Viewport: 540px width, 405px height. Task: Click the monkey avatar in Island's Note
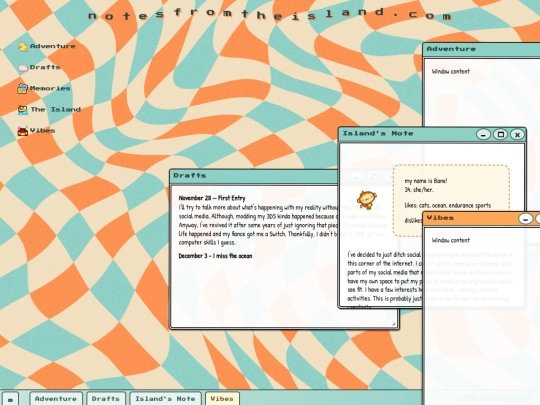pos(366,200)
